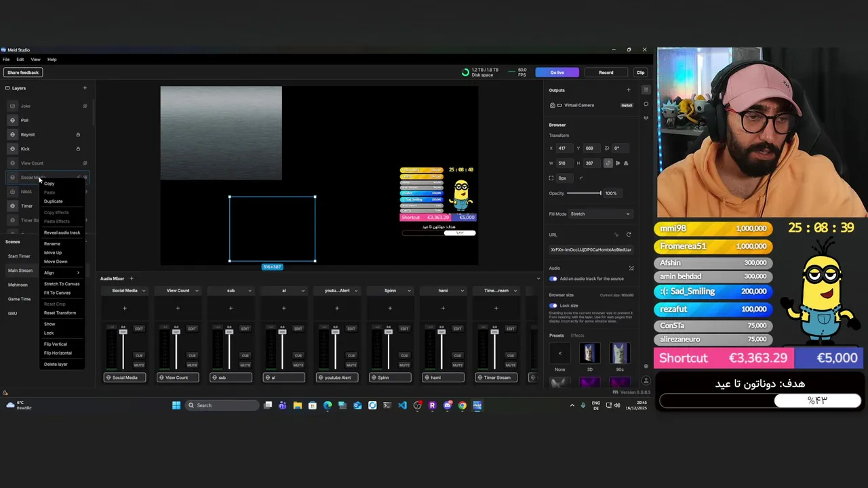Mute the Social Media channel

138,365
